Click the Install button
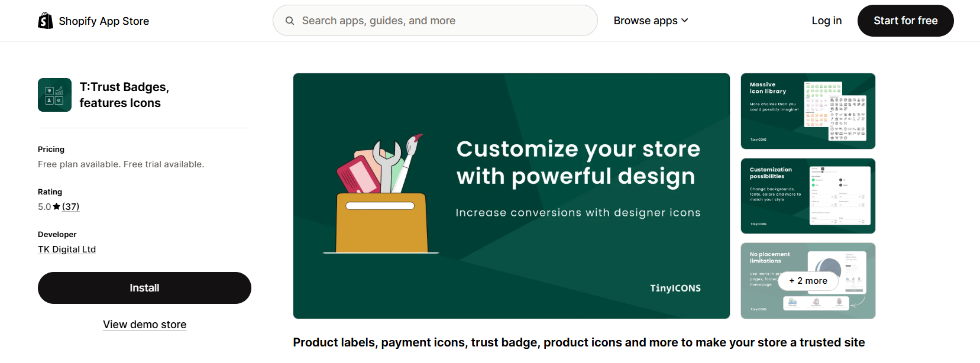This screenshot has width=980, height=363. coord(144,288)
